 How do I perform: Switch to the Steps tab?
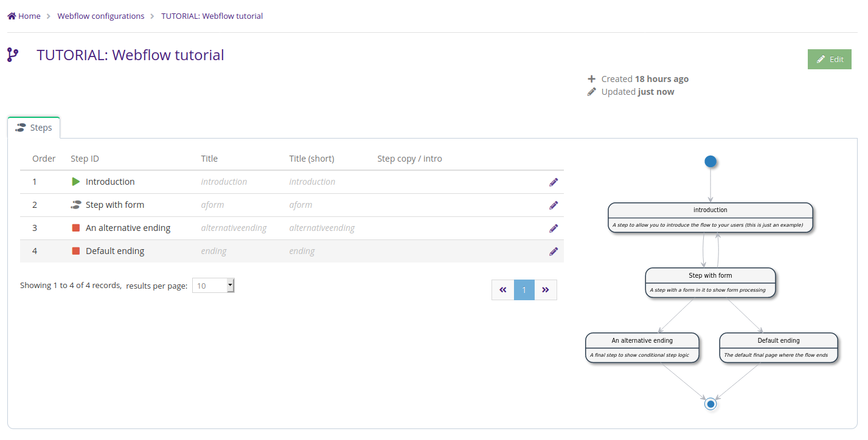[x=34, y=128]
